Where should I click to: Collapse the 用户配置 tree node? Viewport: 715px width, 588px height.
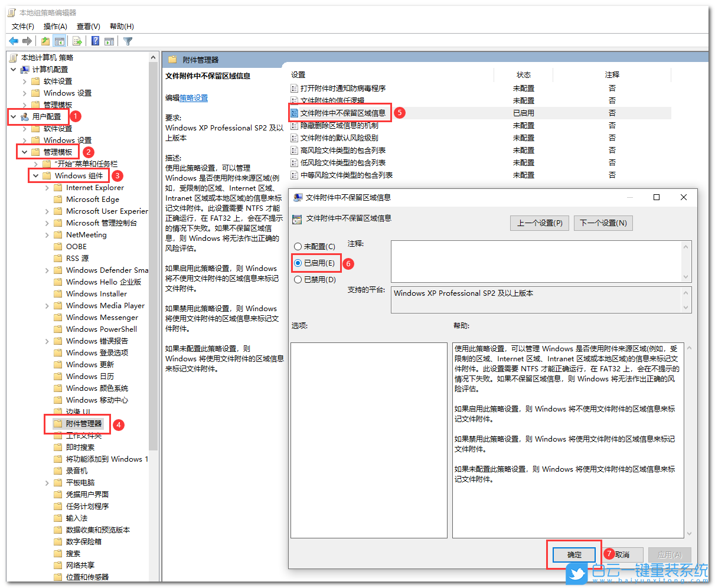pyautogui.click(x=14, y=116)
